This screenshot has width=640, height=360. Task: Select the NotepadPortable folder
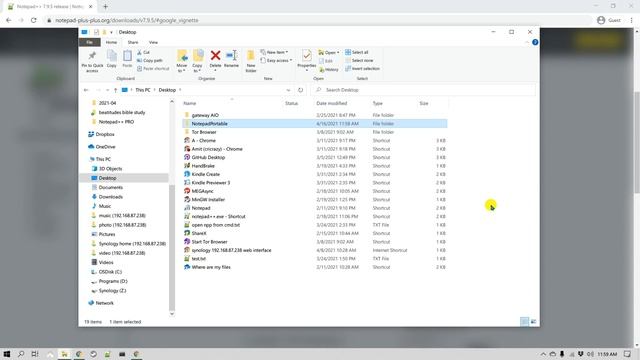click(315, 123)
